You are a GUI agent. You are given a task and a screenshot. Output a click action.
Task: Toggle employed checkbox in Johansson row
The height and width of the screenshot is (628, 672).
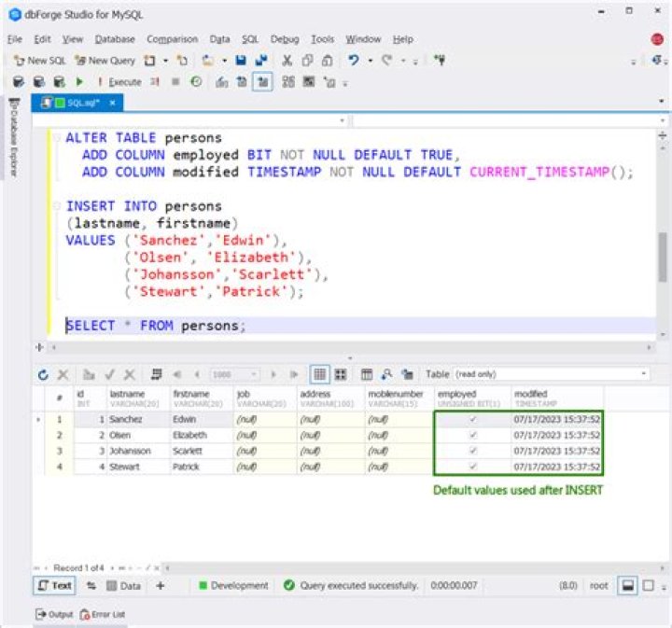coord(472,451)
